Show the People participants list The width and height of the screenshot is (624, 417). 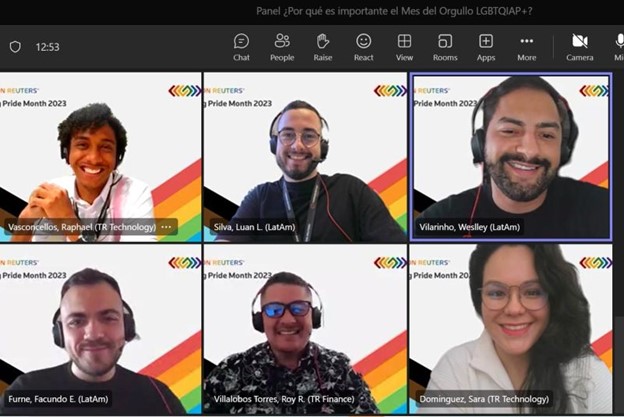(282, 47)
